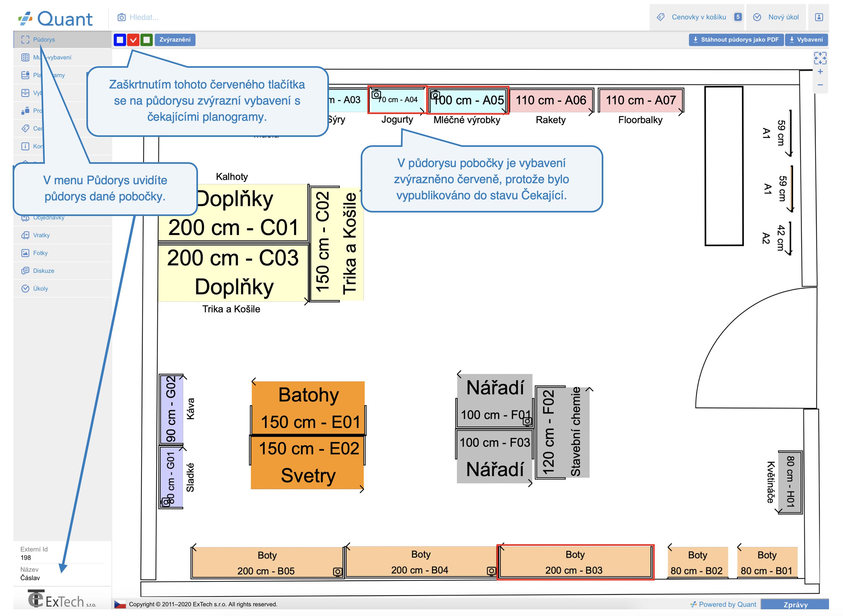Viewport: 843px width, 616px height.
Task: Select fixture 200 cm - C01 Doplňky
Action: point(234,213)
